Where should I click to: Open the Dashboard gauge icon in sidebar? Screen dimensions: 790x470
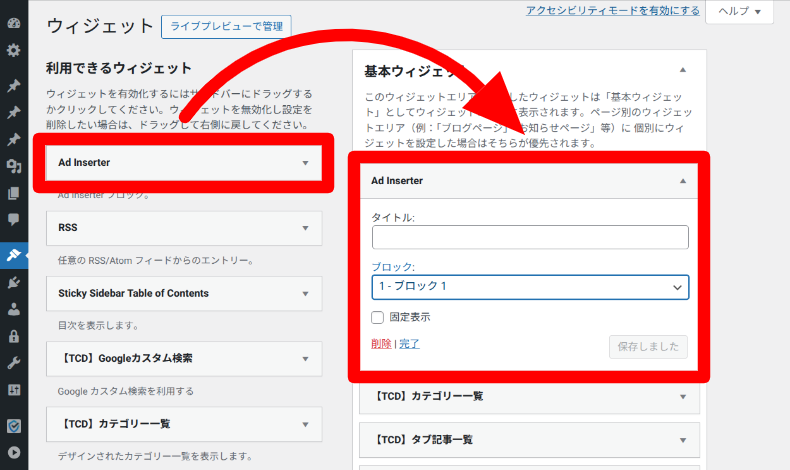(x=14, y=23)
